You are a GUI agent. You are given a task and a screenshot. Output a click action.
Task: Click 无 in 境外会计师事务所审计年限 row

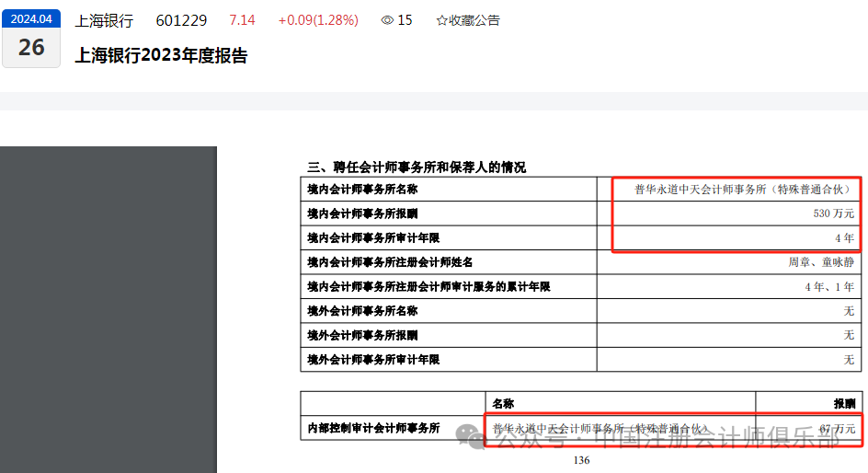850,360
